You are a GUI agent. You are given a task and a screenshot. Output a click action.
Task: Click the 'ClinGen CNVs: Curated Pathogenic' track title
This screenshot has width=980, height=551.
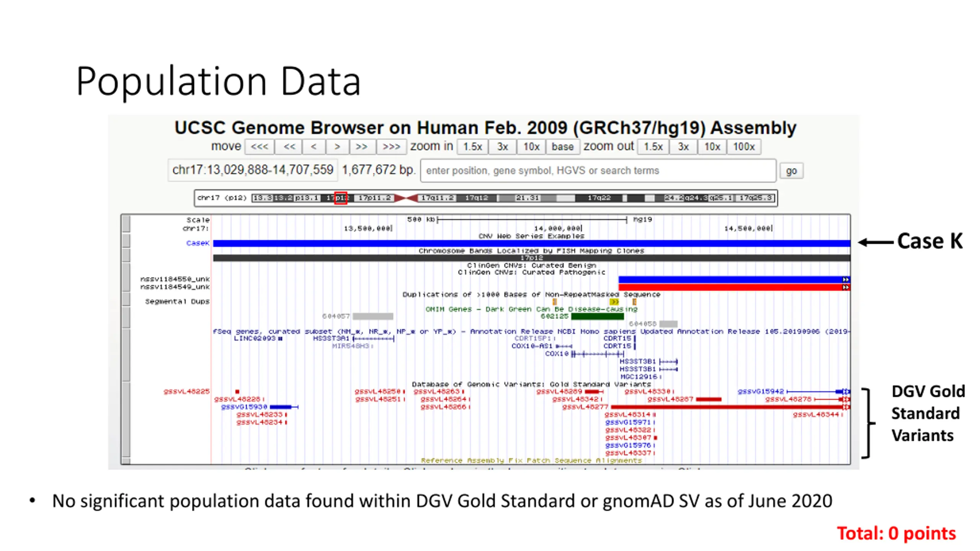coord(531,272)
